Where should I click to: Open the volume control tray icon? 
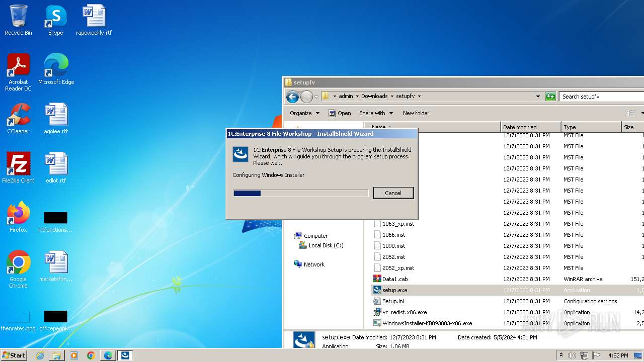coord(573,355)
